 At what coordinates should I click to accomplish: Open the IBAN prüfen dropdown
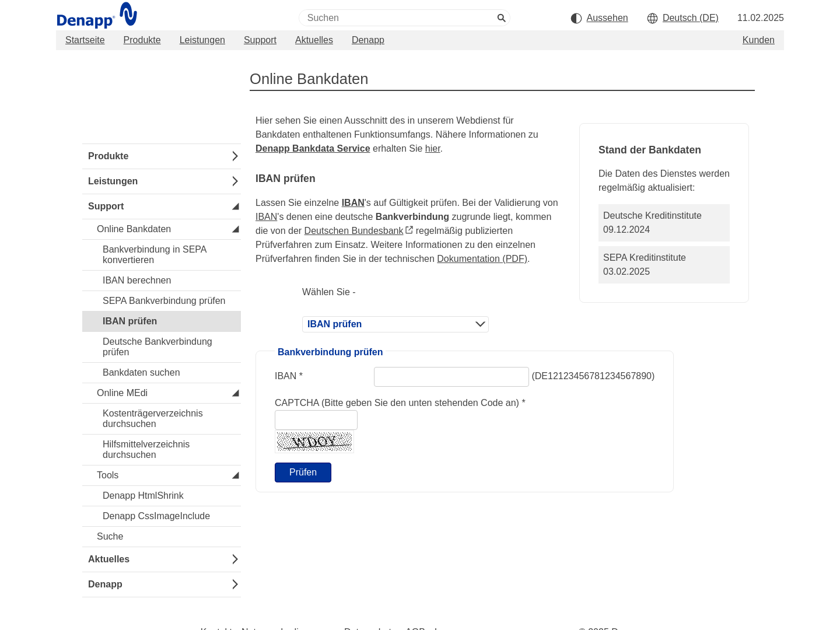[395, 324]
